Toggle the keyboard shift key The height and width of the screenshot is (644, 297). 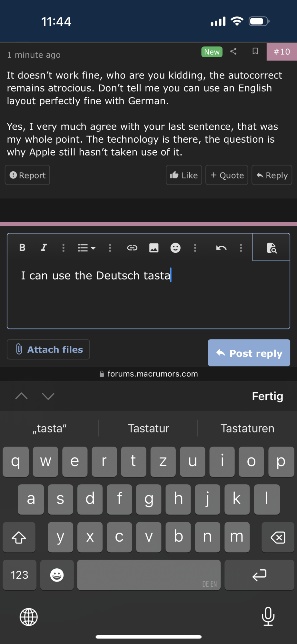coord(19,537)
